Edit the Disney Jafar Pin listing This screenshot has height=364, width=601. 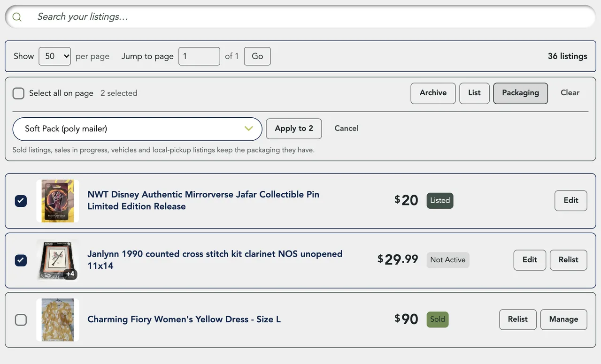coord(571,200)
